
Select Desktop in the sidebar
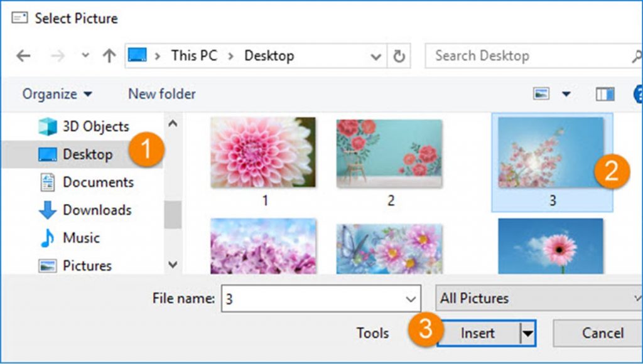point(87,154)
